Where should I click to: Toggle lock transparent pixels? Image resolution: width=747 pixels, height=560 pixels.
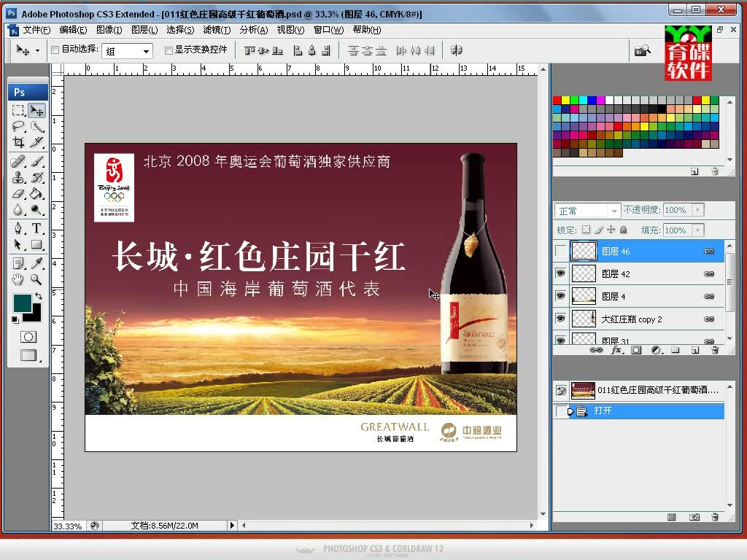[586, 230]
